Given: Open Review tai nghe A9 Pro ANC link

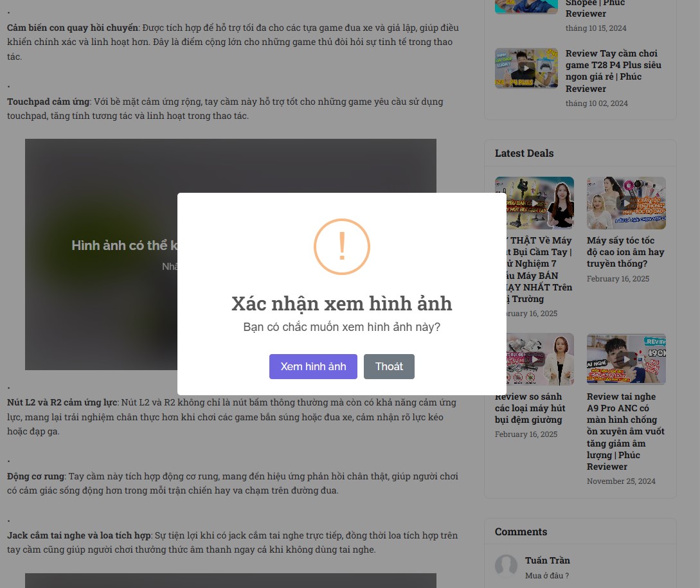Looking at the screenshot, I should [625, 431].
